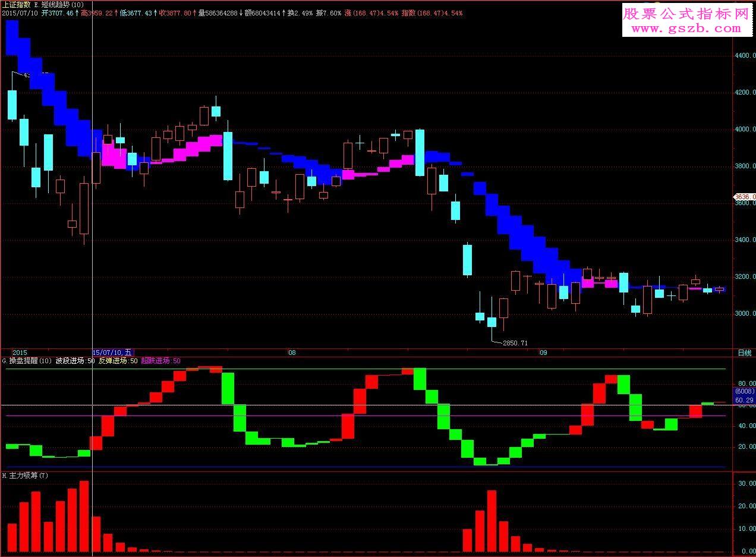Click the high price 高3959.22 value

tap(96, 12)
